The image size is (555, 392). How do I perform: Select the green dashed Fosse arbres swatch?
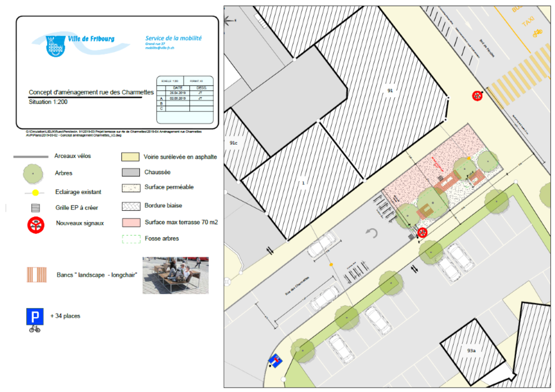(x=130, y=238)
